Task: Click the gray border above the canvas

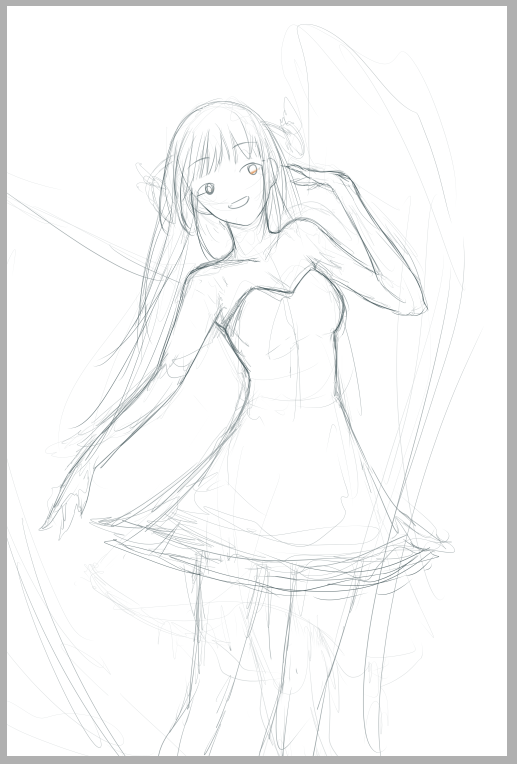Action: (x=258, y=2)
